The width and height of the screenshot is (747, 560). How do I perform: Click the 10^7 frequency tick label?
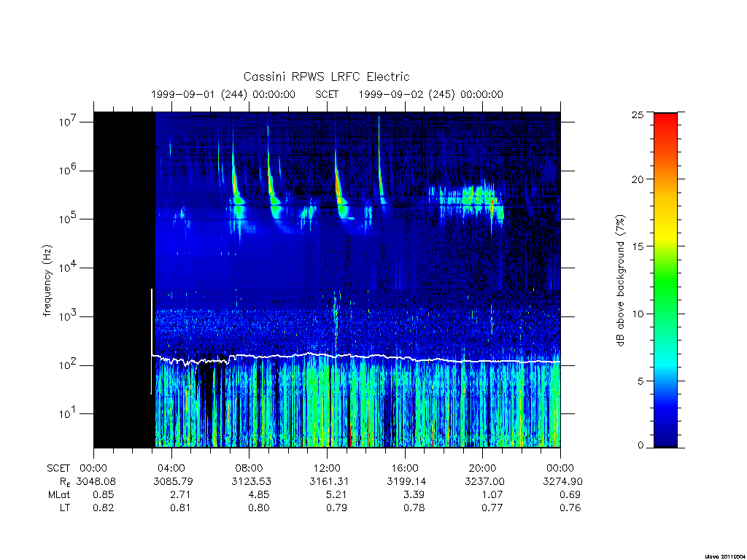[x=68, y=122]
